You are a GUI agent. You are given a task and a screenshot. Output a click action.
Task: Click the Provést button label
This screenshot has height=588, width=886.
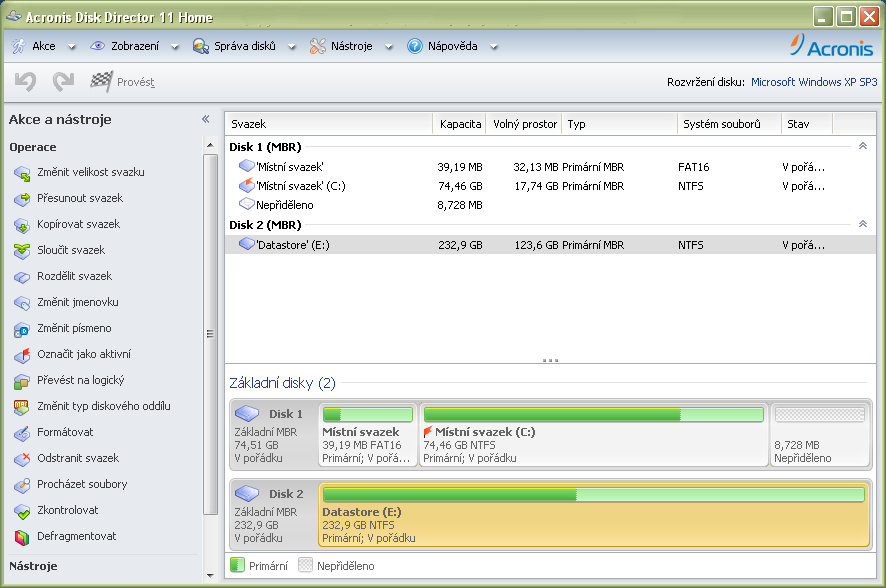click(136, 82)
